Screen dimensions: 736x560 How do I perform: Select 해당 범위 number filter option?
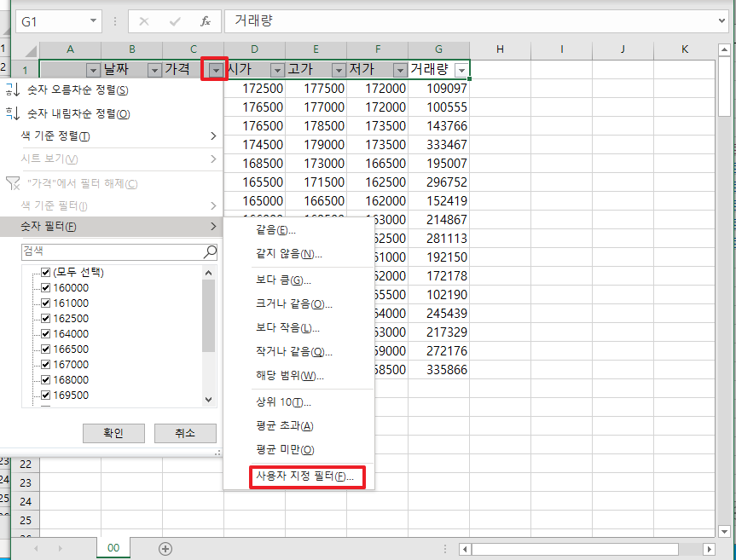299,376
